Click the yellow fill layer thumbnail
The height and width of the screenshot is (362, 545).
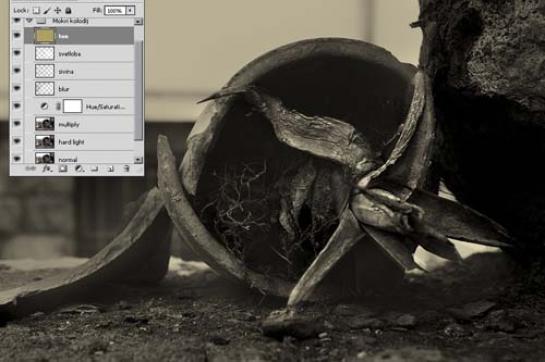pyautogui.click(x=45, y=35)
